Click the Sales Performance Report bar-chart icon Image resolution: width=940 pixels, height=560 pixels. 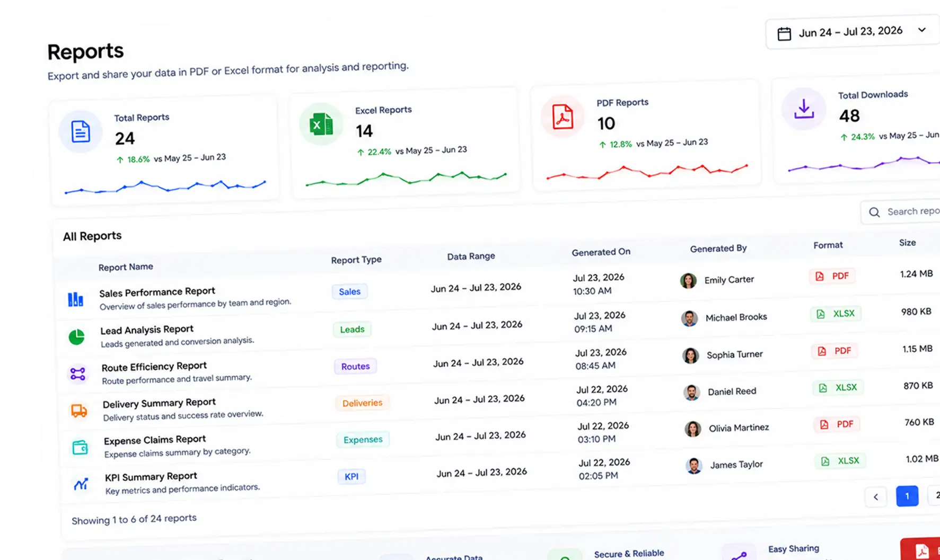pyautogui.click(x=75, y=299)
